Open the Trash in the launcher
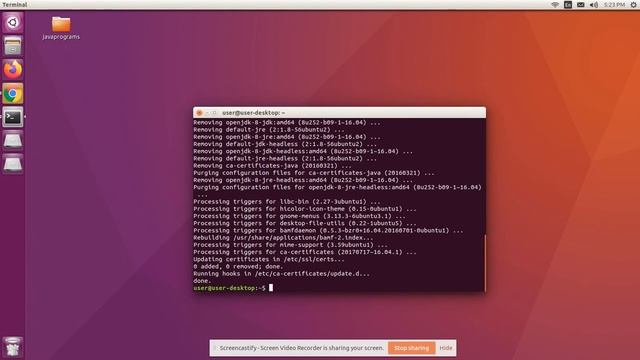640x360 pixels. [13, 347]
